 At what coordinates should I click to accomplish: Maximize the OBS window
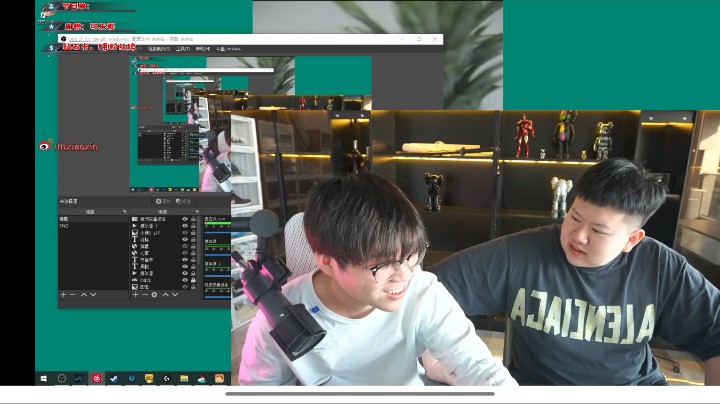[x=419, y=39]
